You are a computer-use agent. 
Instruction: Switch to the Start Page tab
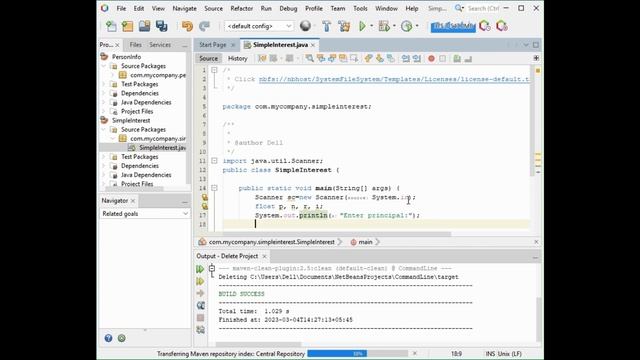click(213, 45)
